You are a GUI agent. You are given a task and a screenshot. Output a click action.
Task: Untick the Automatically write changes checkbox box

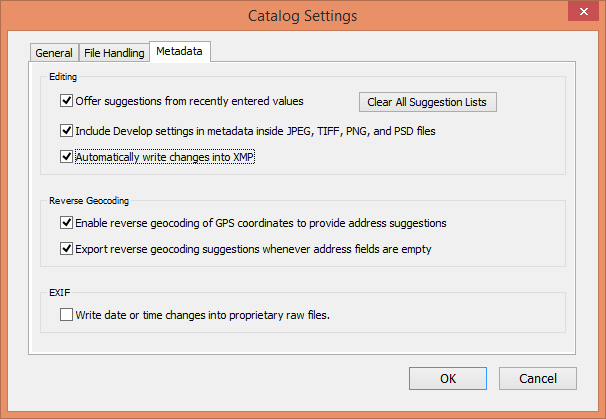click(x=66, y=157)
